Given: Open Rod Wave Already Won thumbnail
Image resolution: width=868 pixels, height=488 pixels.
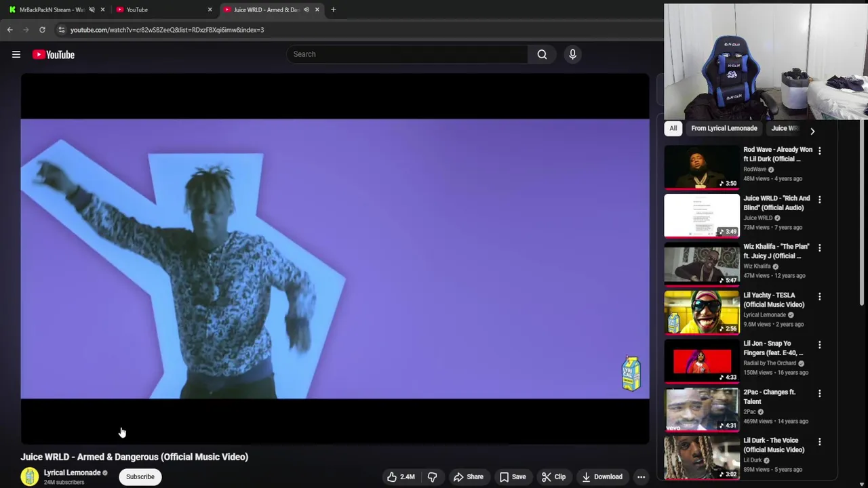Looking at the screenshot, I should (702, 167).
